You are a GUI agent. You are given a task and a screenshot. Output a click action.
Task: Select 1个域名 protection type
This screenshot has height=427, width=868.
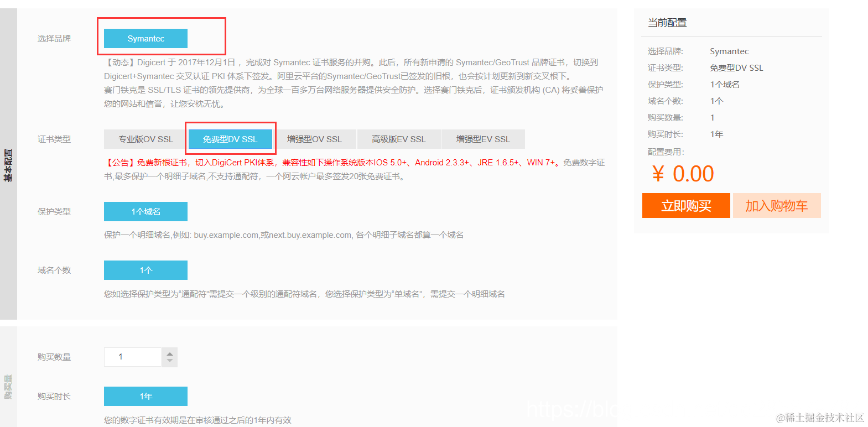click(145, 212)
